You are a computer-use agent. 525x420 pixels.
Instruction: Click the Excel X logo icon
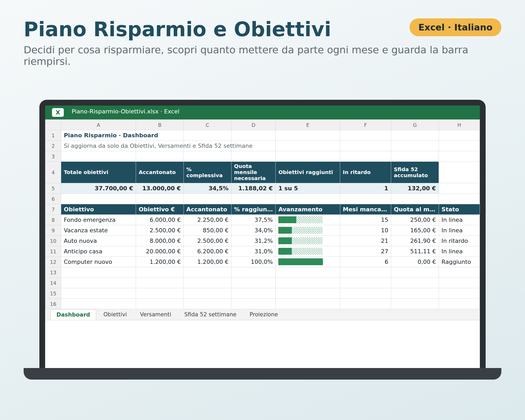(58, 112)
